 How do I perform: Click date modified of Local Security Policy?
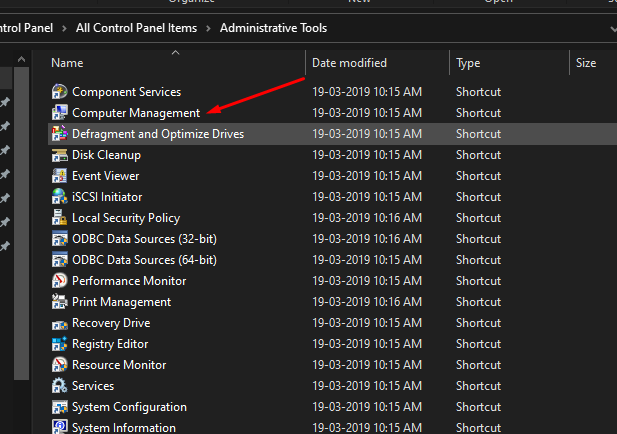[367, 218]
